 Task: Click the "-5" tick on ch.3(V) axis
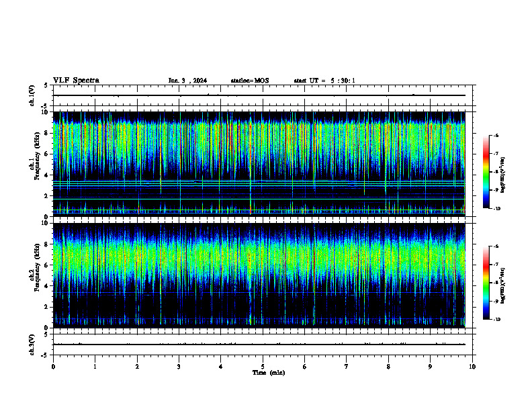click(x=45, y=355)
